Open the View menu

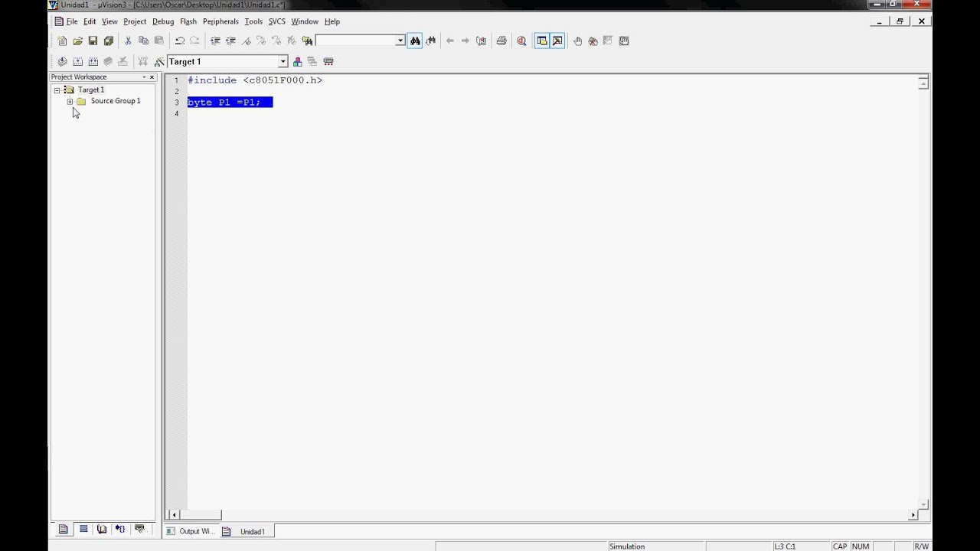[109, 21]
